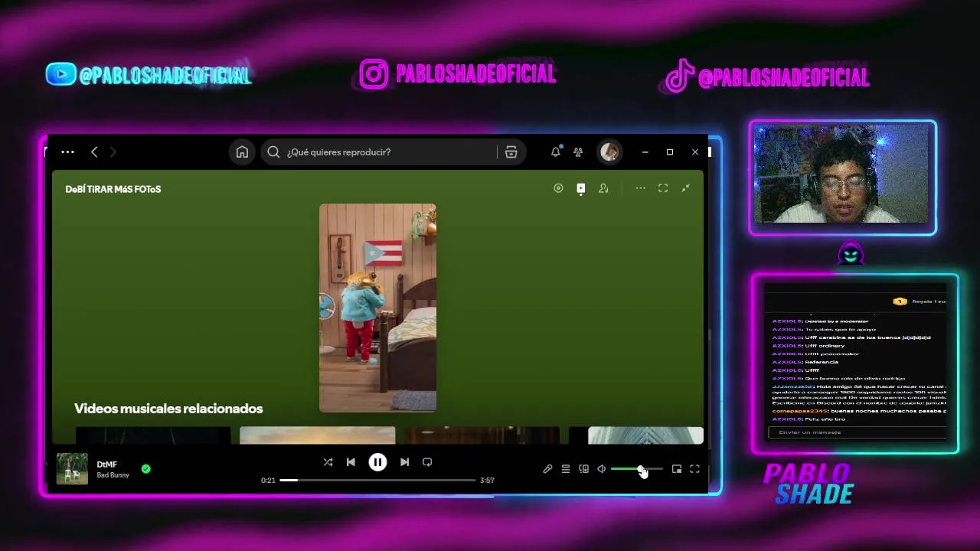Click the Instagram PABLOSHADEOFICIAL overlay icon
Image resolution: width=980 pixels, height=551 pixels.
[374, 74]
